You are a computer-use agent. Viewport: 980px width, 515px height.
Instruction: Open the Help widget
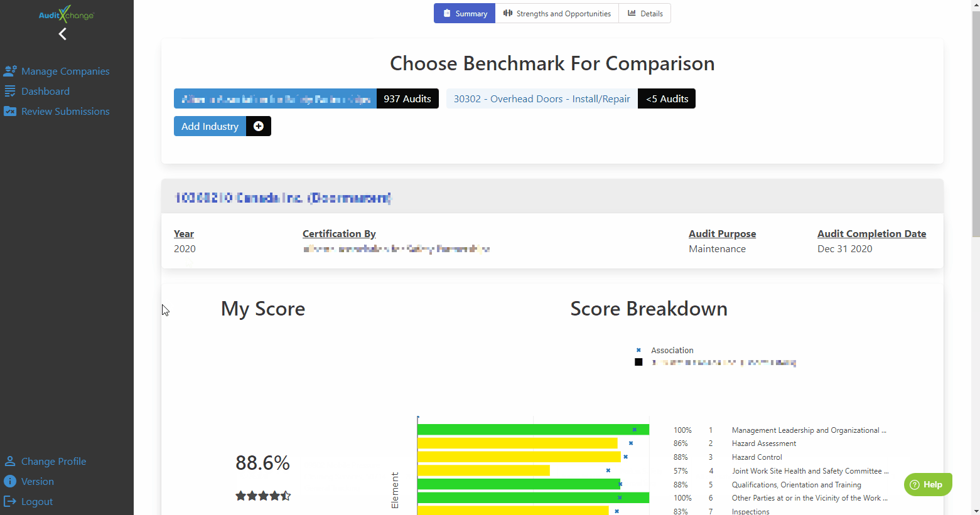pos(928,484)
